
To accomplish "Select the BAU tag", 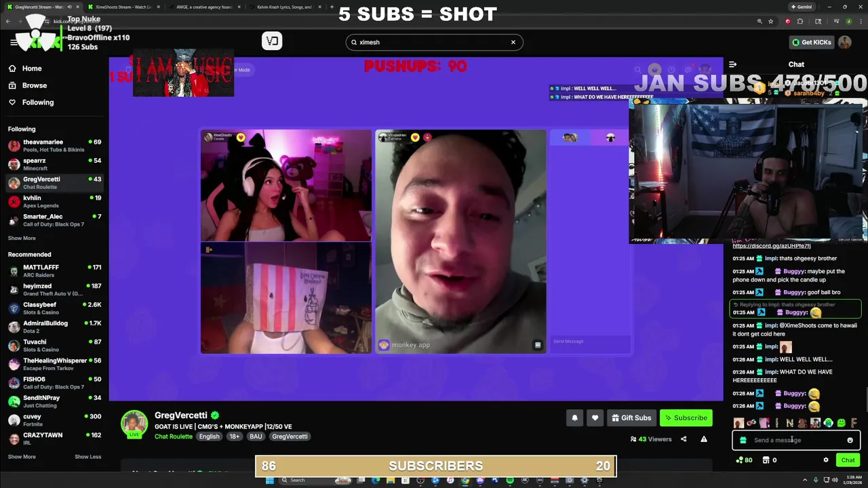I will coord(256,436).
